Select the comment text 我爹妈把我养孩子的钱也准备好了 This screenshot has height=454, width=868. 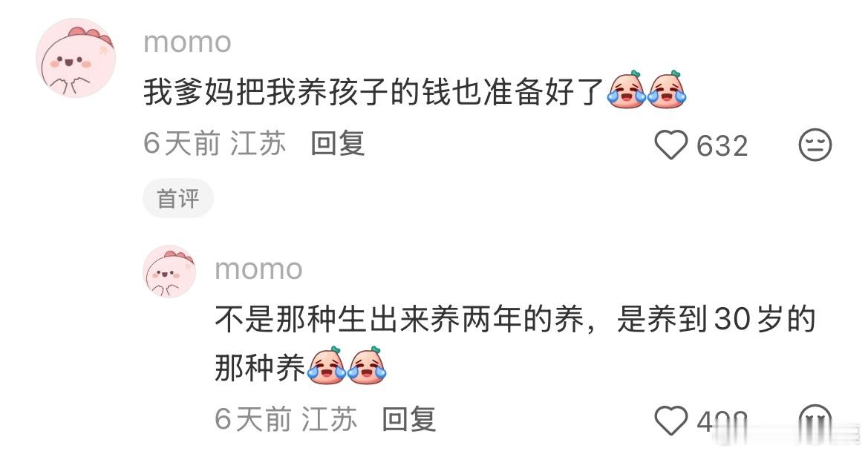[x=373, y=91]
